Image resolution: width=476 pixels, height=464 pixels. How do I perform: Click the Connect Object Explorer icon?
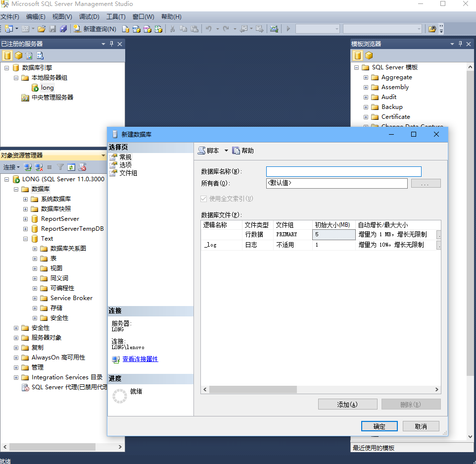point(28,167)
